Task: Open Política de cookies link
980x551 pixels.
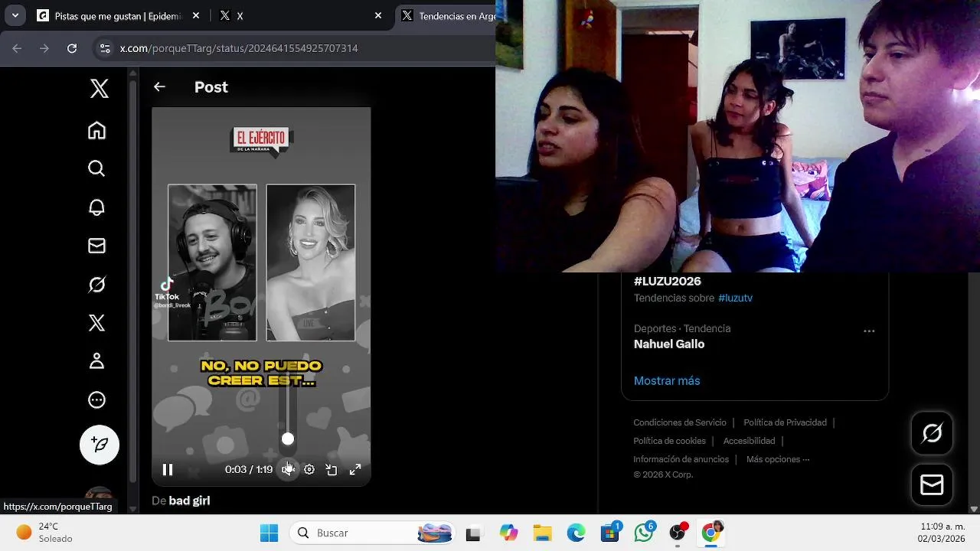Action: click(669, 441)
